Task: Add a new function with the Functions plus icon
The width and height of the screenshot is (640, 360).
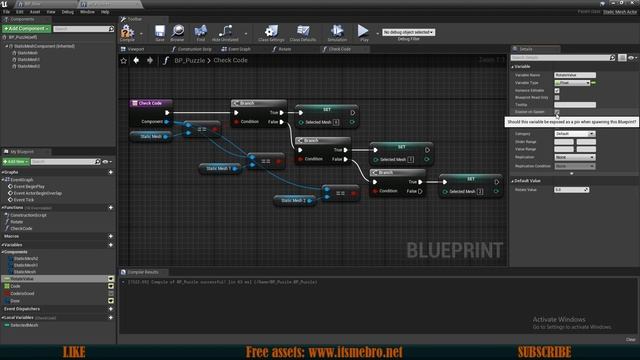Action: point(111,208)
